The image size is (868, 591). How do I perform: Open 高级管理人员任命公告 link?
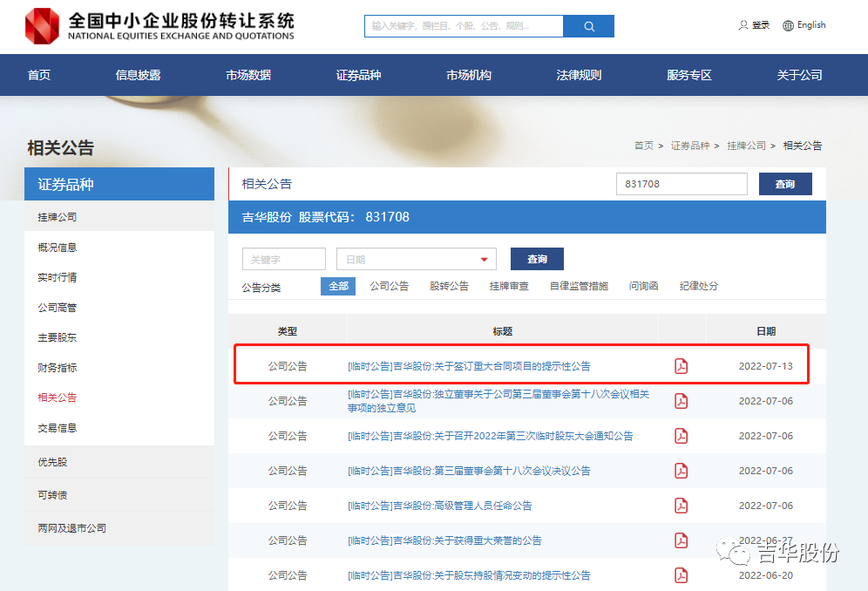(439, 506)
